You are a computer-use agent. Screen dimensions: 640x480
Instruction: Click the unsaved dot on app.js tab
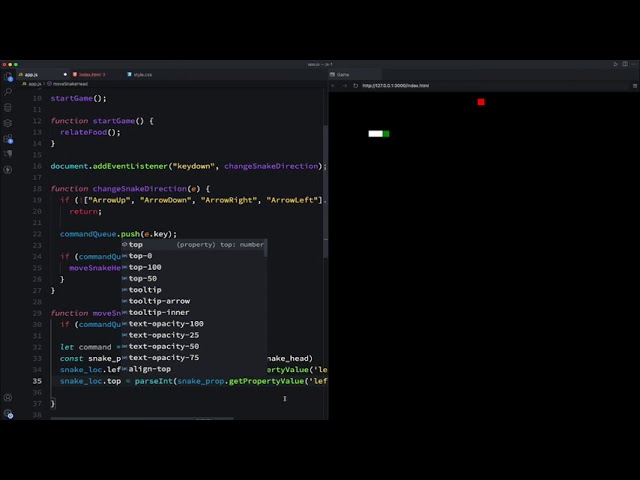coord(65,75)
